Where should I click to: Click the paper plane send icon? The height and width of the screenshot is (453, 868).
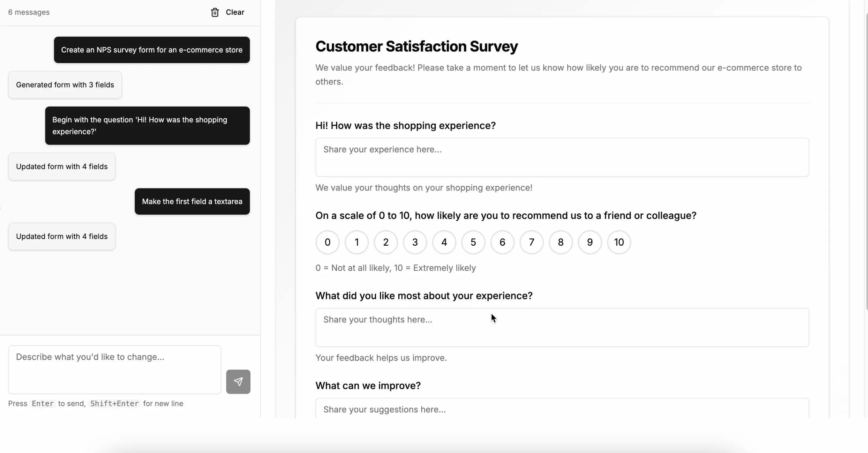(x=238, y=381)
